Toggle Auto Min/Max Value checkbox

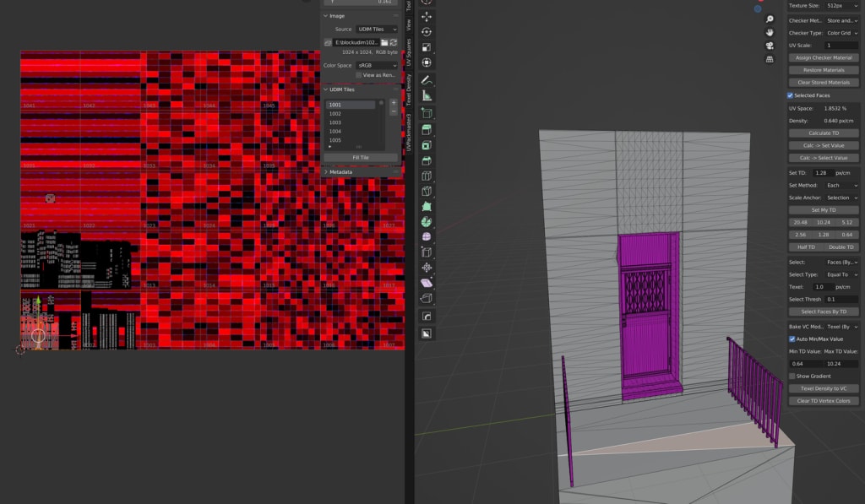pyautogui.click(x=792, y=339)
